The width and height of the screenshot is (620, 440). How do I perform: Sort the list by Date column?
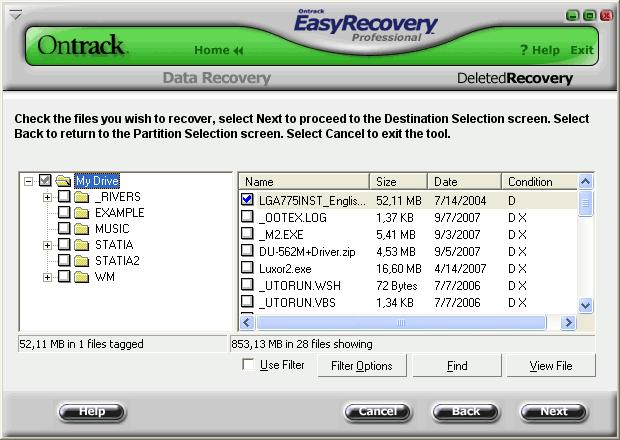pos(465,182)
